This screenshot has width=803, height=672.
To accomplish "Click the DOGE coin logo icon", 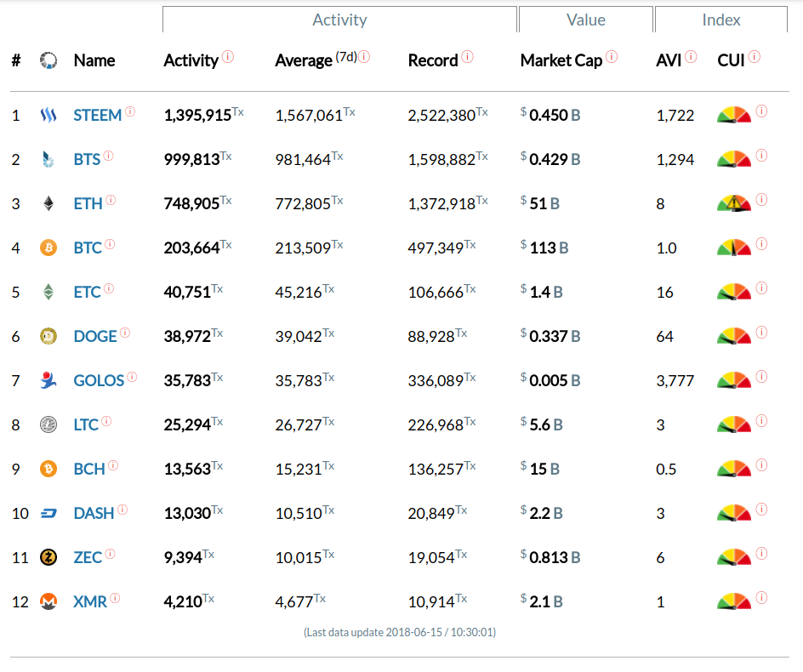I will [x=48, y=337].
